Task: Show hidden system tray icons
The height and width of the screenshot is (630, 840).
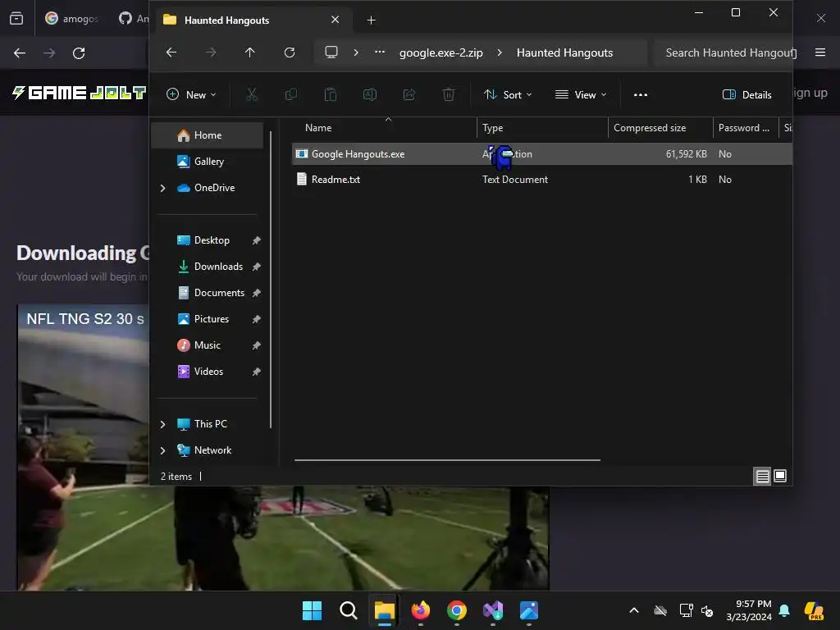Action: point(634,610)
